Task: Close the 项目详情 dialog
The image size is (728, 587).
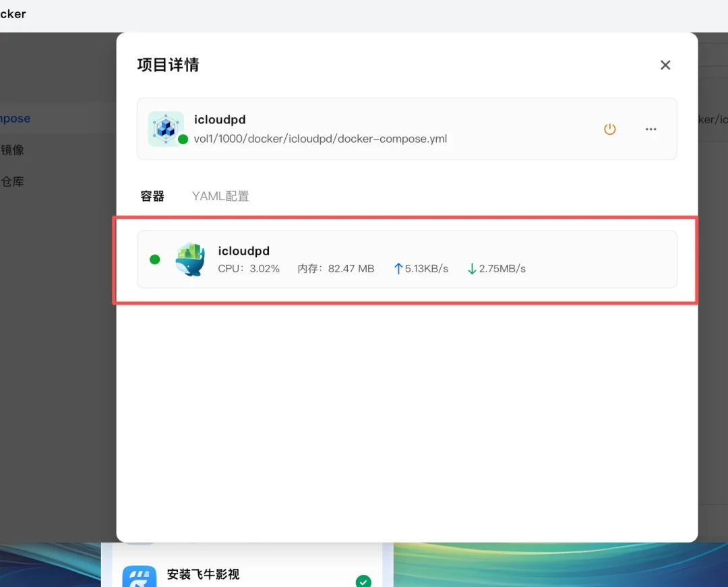Action: (665, 65)
